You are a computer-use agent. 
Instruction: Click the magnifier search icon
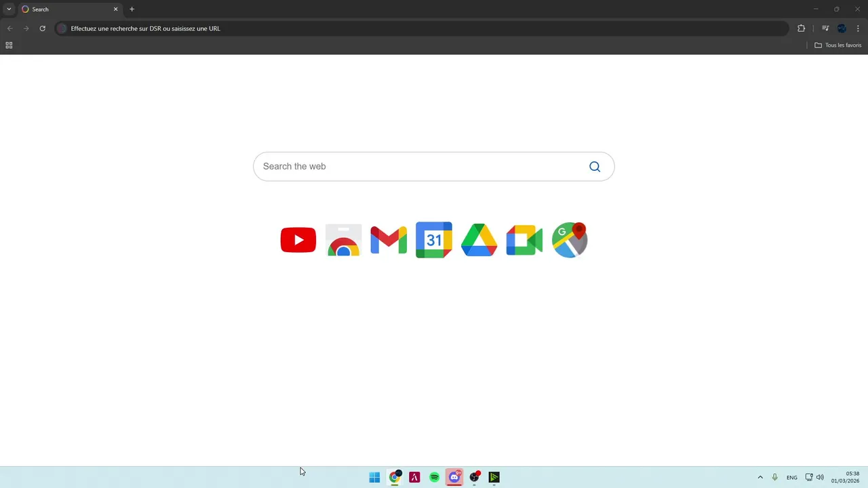pos(595,167)
